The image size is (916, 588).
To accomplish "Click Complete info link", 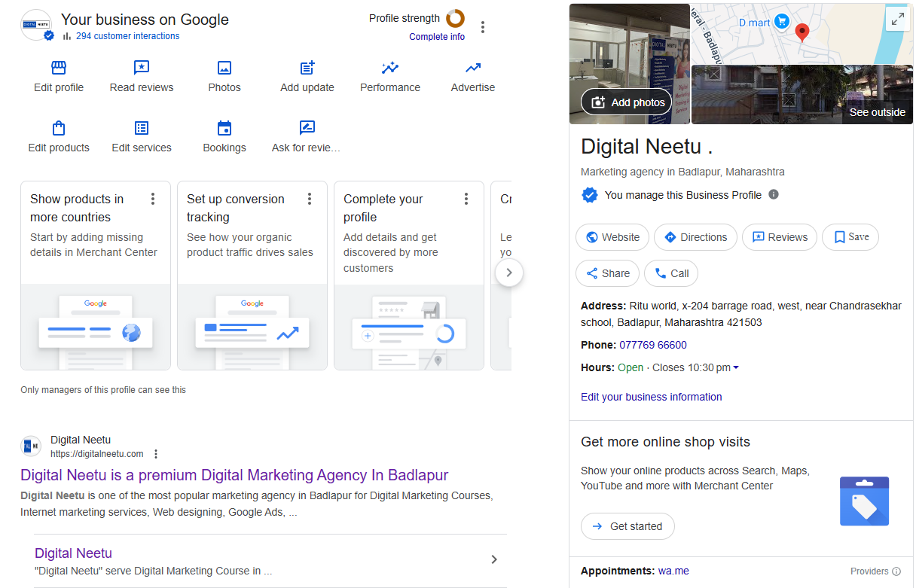I will pyautogui.click(x=437, y=37).
